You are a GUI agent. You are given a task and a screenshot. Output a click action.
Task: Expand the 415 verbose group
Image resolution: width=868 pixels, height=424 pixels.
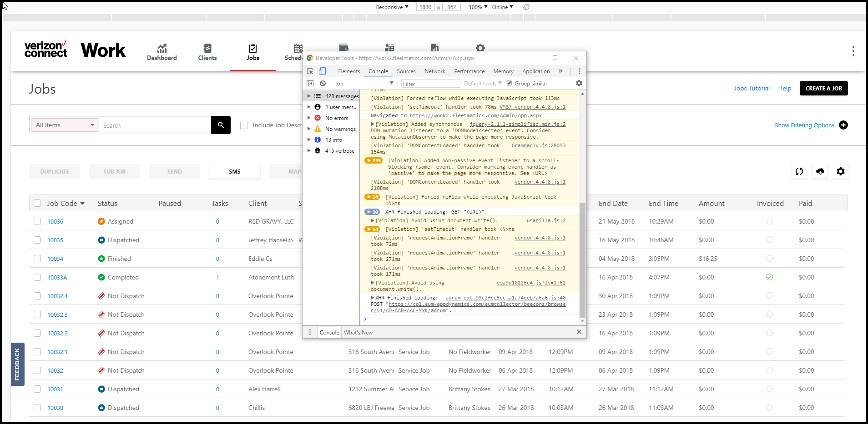pyautogui.click(x=309, y=150)
